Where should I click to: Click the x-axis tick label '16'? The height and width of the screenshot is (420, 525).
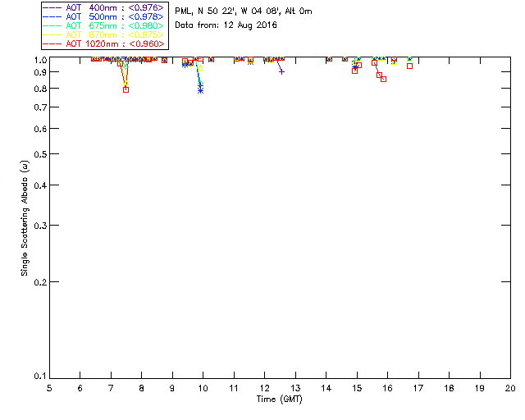click(x=387, y=388)
